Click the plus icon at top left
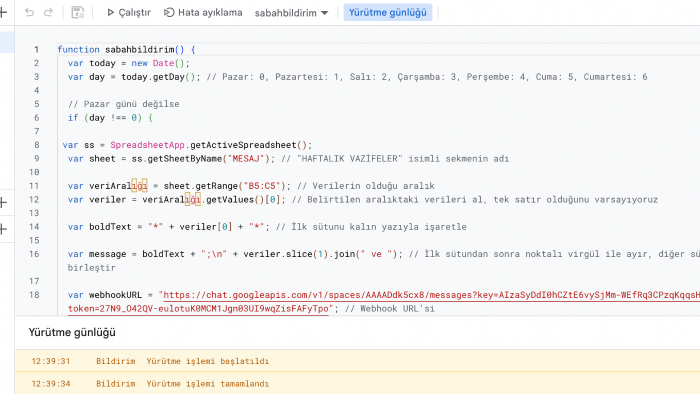Screen dimensions: 700x394 pyautogui.click(x=3, y=12)
